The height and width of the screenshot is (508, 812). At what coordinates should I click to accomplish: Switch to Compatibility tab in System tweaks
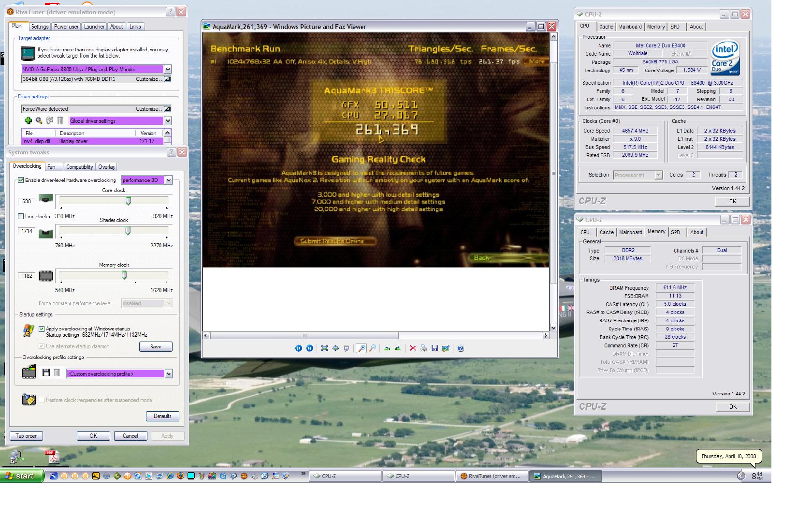click(x=79, y=166)
